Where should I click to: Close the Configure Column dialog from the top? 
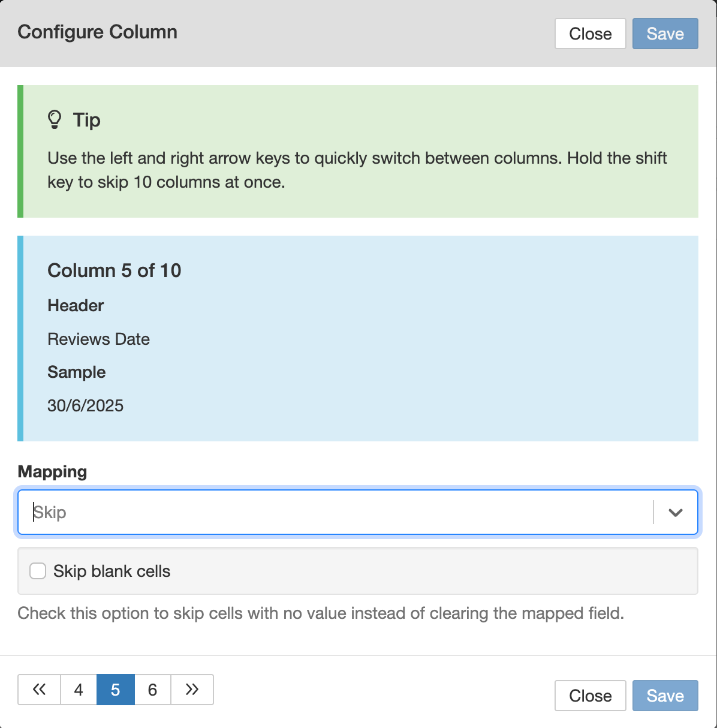coord(590,34)
